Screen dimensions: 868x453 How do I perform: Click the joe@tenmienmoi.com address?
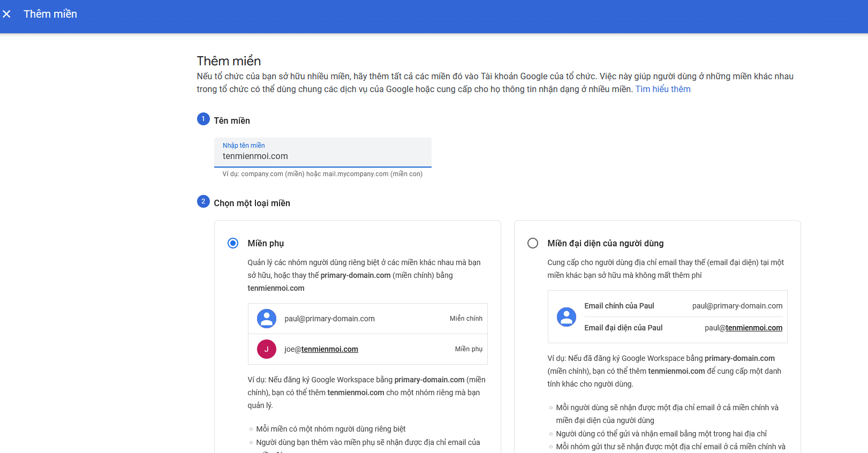pyautogui.click(x=321, y=349)
